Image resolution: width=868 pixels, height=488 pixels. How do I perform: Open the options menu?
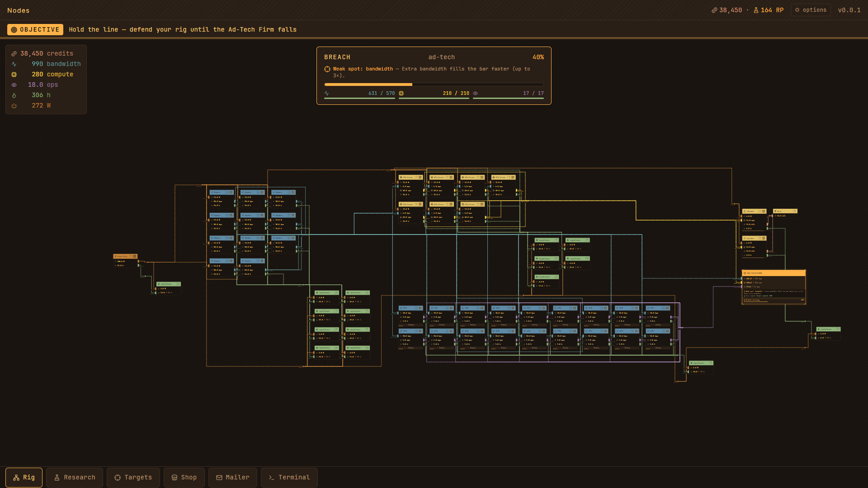coord(811,10)
